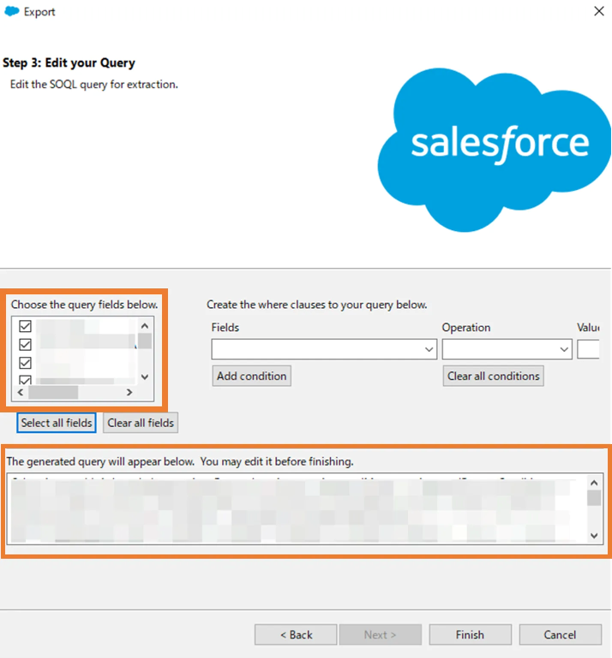Image resolution: width=612 pixels, height=658 pixels.
Task: Click the generated query box scroll-up arrow
Action: pos(594,483)
